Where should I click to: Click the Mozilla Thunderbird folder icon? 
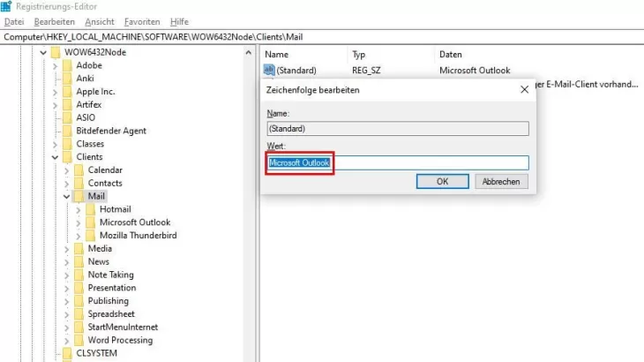click(91, 236)
